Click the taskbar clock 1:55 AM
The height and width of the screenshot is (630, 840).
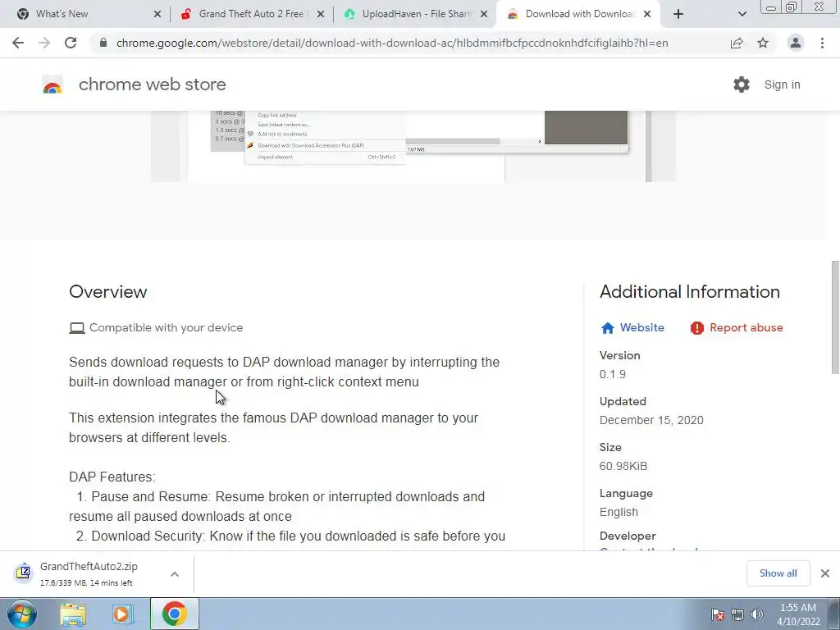point(798,608)
